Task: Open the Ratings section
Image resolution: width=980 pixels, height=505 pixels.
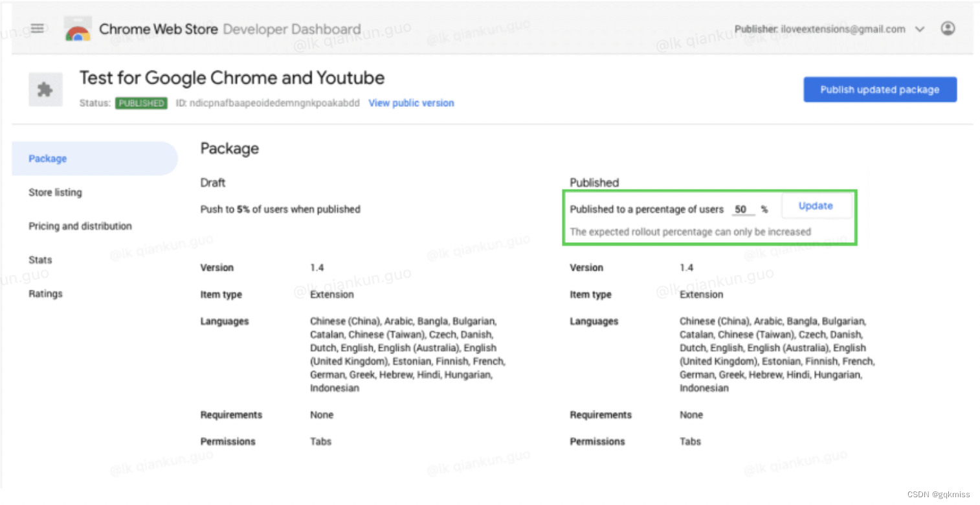Action: pyautogui.click(x=45, y=293)
